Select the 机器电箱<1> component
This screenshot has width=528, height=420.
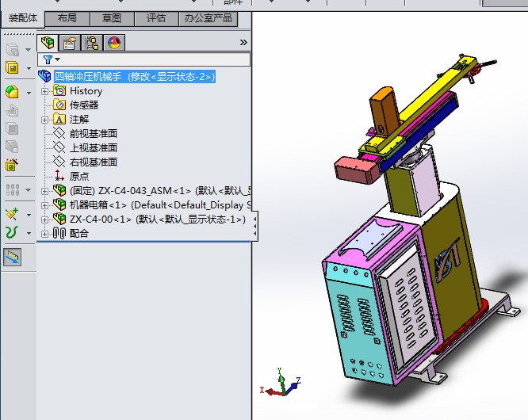[160, 205]
